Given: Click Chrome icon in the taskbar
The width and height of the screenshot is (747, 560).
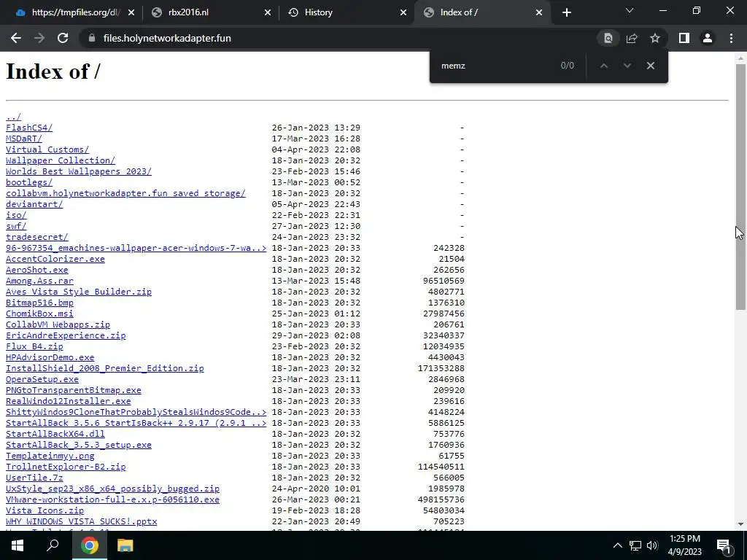Looking at the screenshot, I should tap(90, 545).
